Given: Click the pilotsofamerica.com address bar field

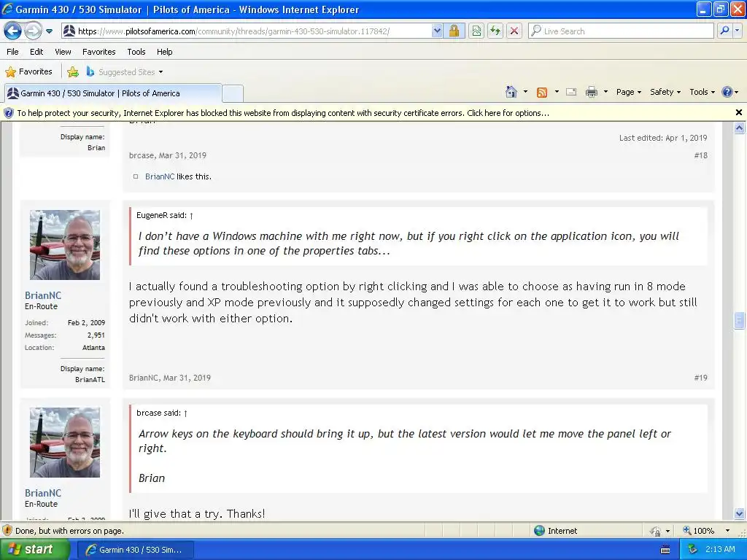Looking at the screenshot, I should [x=246, y=31].
